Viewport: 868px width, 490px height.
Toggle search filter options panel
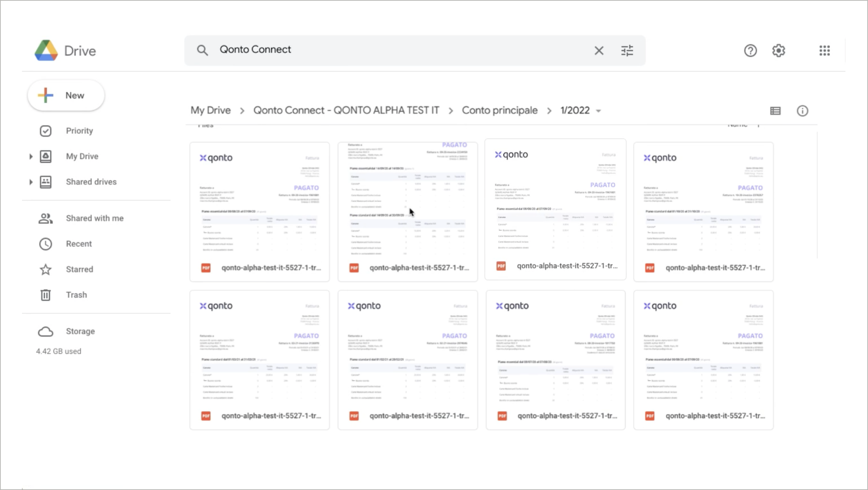coord(626,50)
